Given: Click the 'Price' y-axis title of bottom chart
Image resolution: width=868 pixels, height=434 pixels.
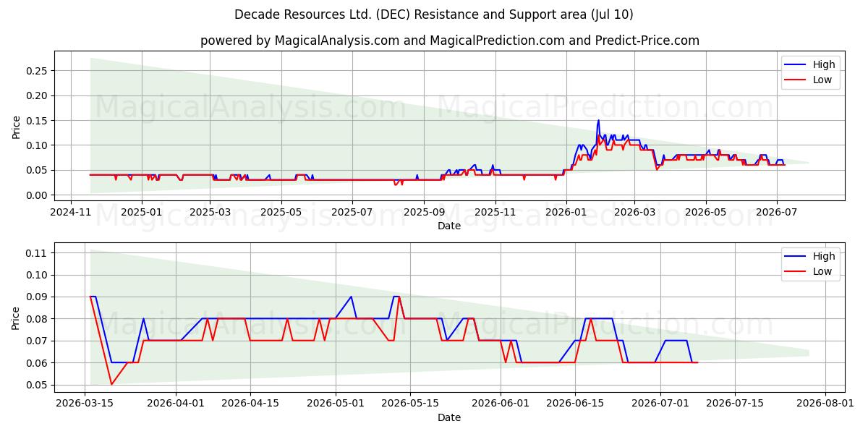Looking at the screenshot, I should coord(16,318).
